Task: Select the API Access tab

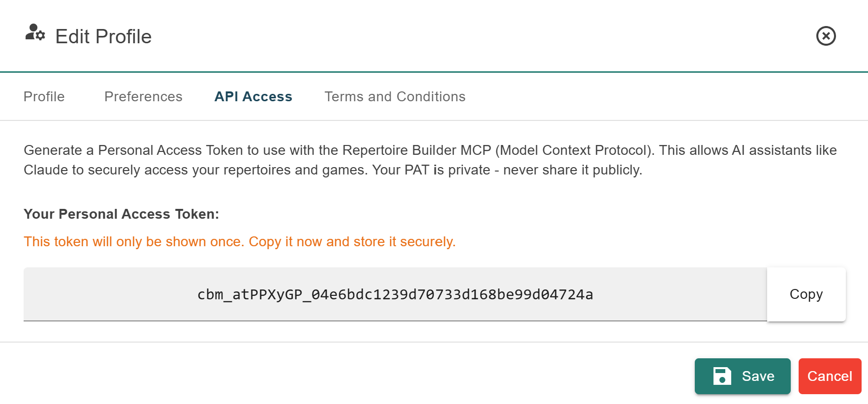Action: (253, 96)
